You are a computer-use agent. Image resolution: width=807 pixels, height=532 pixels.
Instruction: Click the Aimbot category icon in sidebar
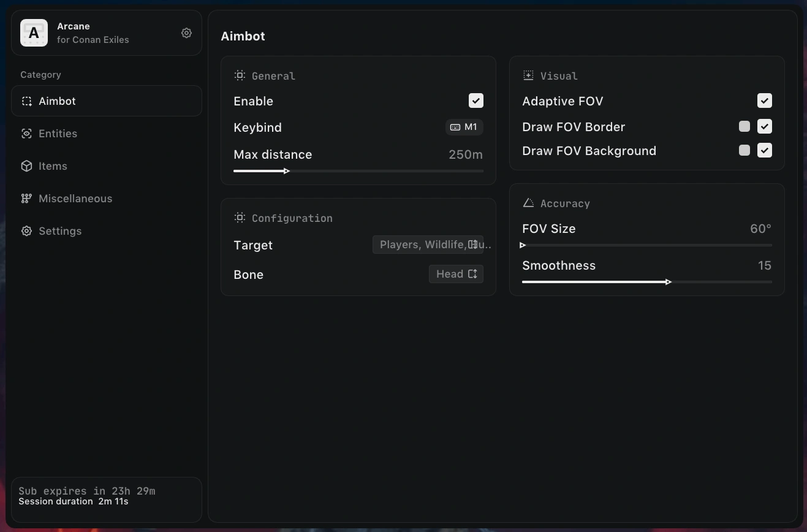pyautogui.click(x=26, y=101)
